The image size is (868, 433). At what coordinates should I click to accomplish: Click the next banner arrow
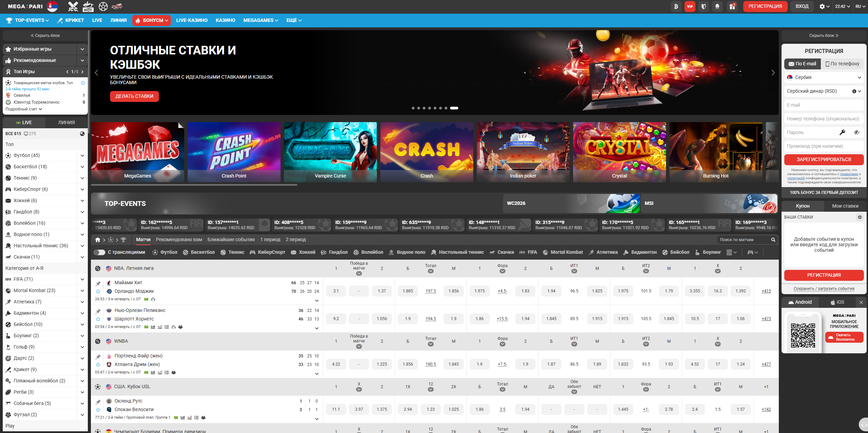(x=773, y=73)
